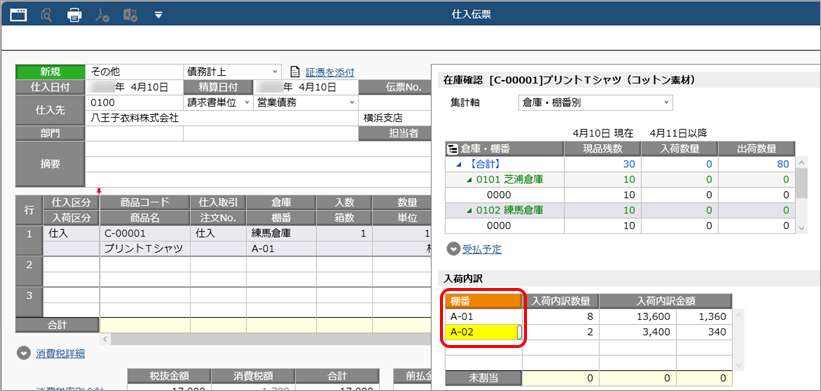
Task: Collapse the 【合計】 tree row
Action: (x=459, y=164)
